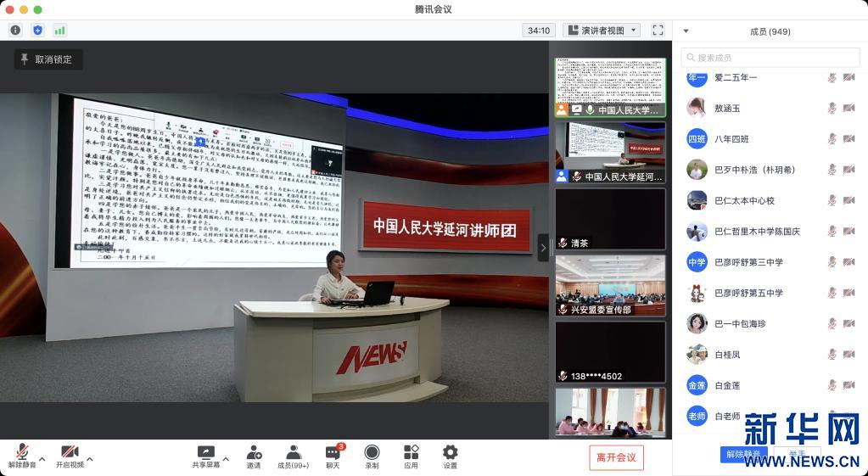Open the meeting info icon
The image size is (868, 476).
click(x=15, y=31)
